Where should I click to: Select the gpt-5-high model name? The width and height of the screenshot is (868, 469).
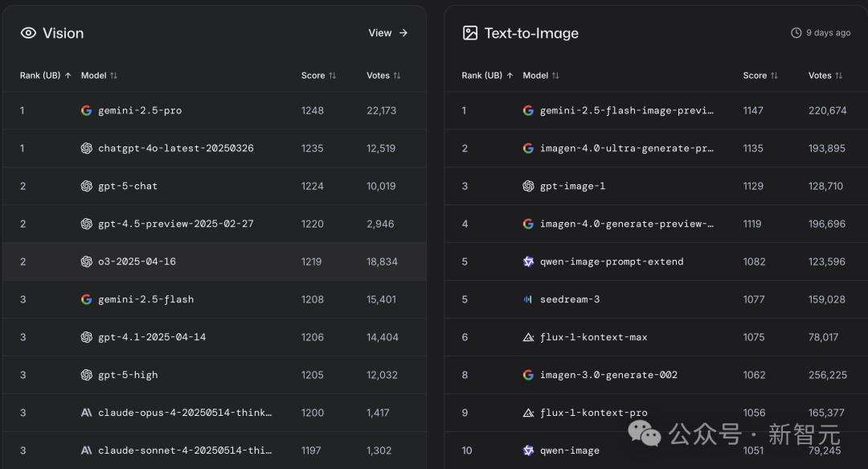[128, 375]
